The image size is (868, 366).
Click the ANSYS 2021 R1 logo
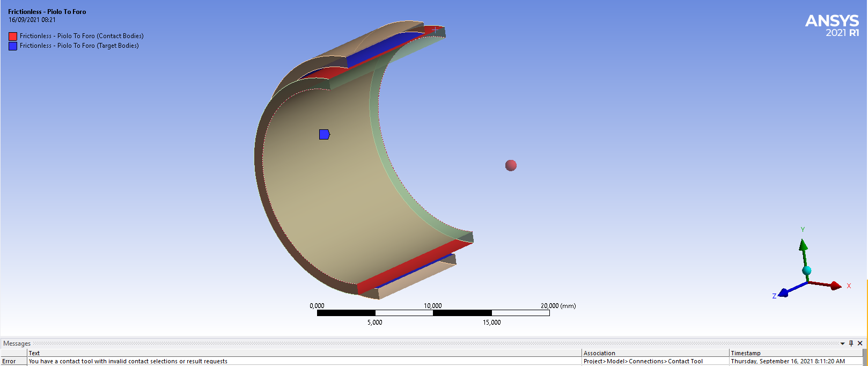(x=832, y=25)
